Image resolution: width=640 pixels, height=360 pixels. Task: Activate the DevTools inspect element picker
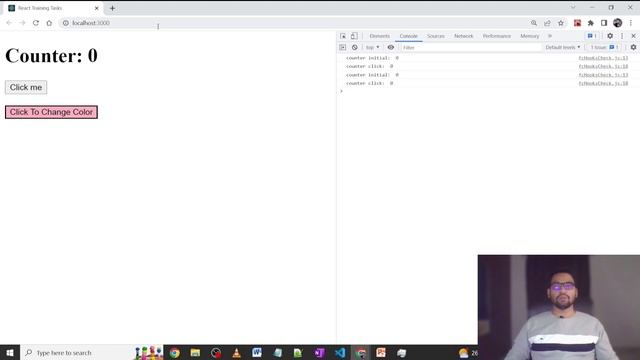[x=343, y=36]
